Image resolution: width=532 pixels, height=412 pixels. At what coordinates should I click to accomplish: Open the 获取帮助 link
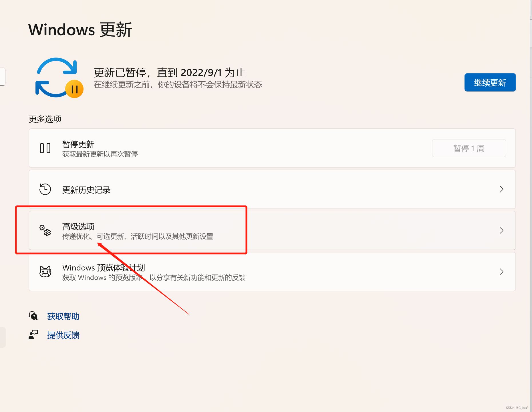[63, 316]
